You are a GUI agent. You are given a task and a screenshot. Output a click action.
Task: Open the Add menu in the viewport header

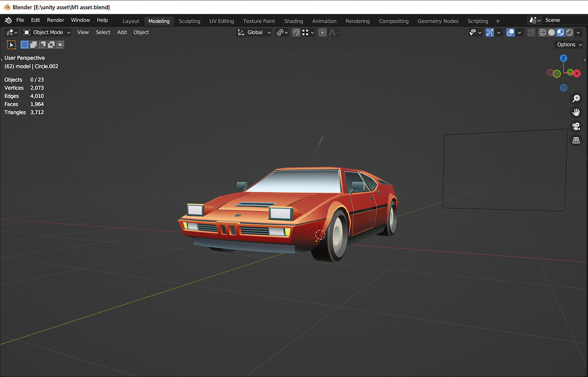tap(122, 32)
